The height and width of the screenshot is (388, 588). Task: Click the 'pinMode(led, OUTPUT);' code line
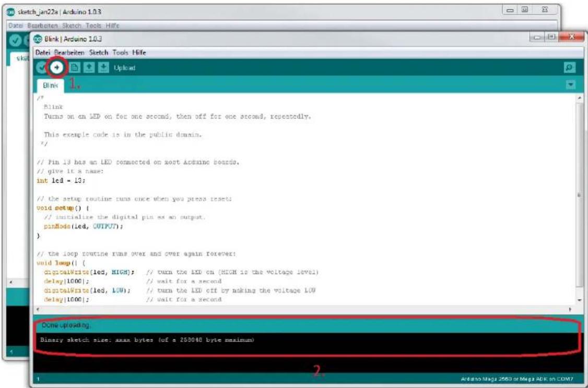pyautogui.click(x=83, y=227)
